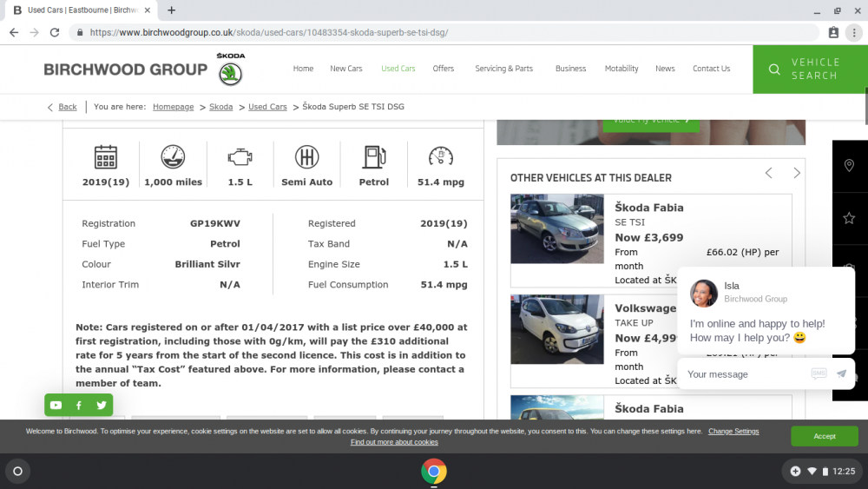Image resolution: width=868 pixels, height=489 pixels.
Task: Click the Change Settings cookie link
Action: tap(733, 432)
